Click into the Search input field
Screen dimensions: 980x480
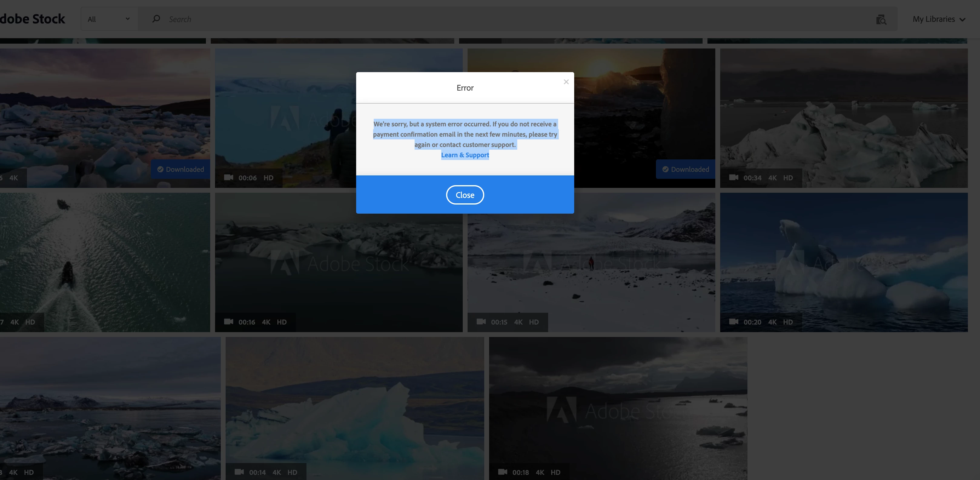(x=495, y=19)
